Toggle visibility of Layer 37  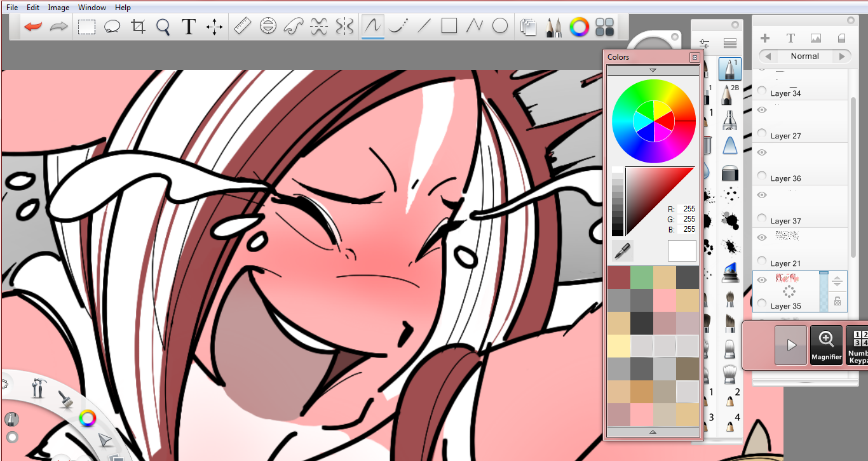(762, 195)
